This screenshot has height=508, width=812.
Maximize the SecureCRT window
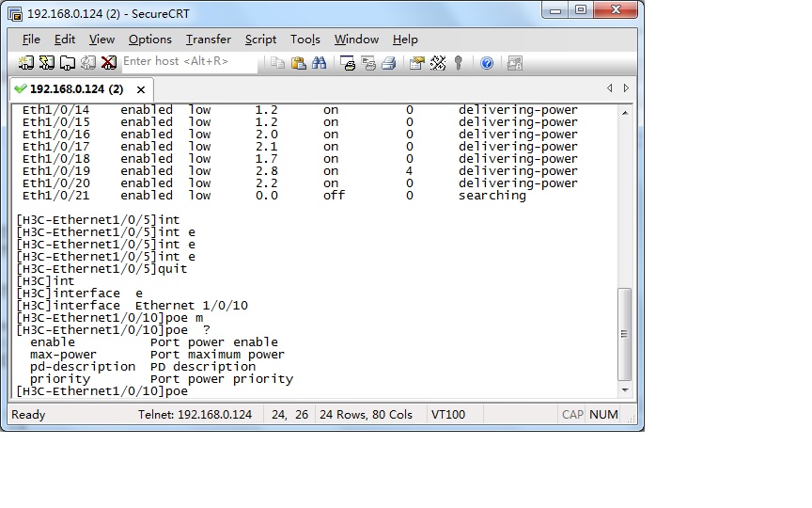[581, 10]
